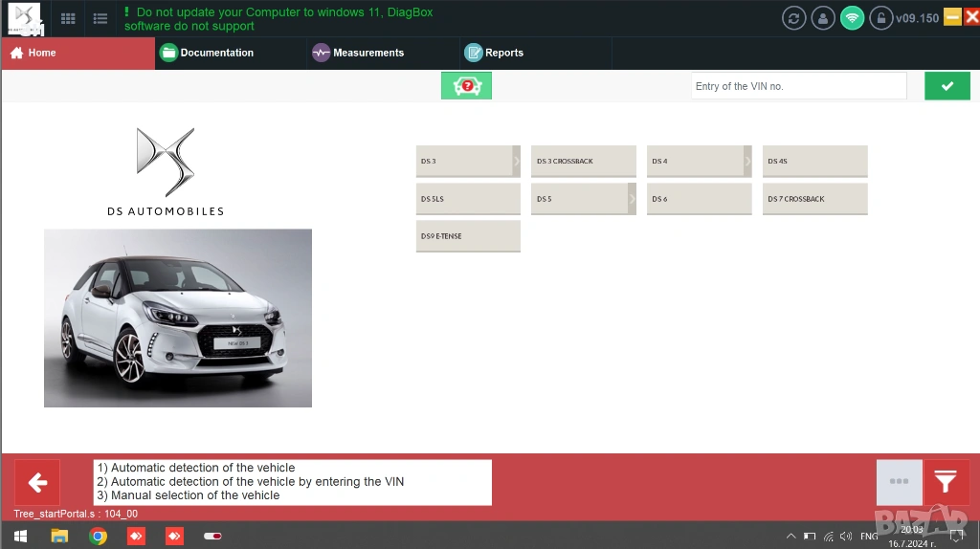The image size is (980, 549).
Task: Switch to grid view icon
Action: 68,18
